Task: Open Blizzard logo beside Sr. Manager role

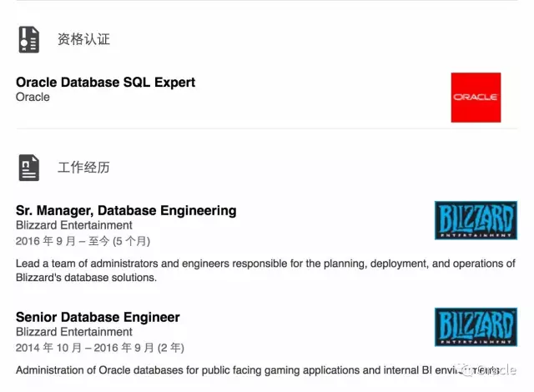Action: click(x=476, y=220)
